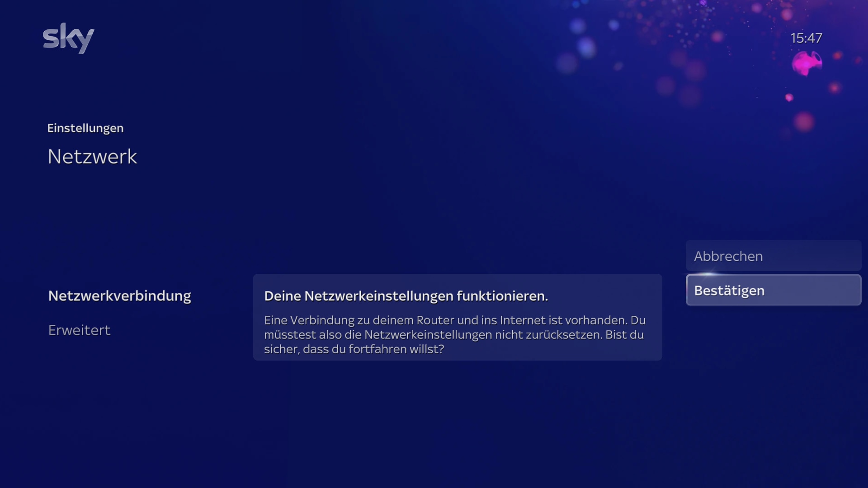The width and height of the screenshot is (868, 488).
Task: Click the Netzwerk page heading
Action: coord(92,157)
